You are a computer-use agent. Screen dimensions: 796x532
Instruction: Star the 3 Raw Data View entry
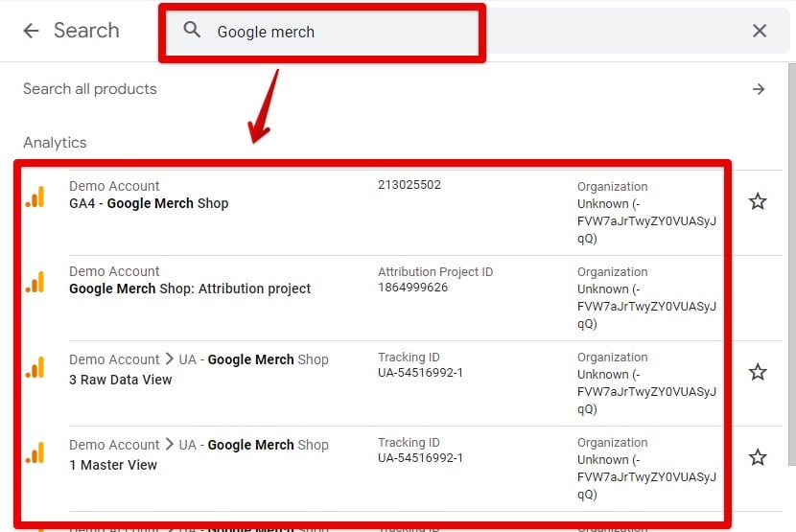tap(758, 372)
